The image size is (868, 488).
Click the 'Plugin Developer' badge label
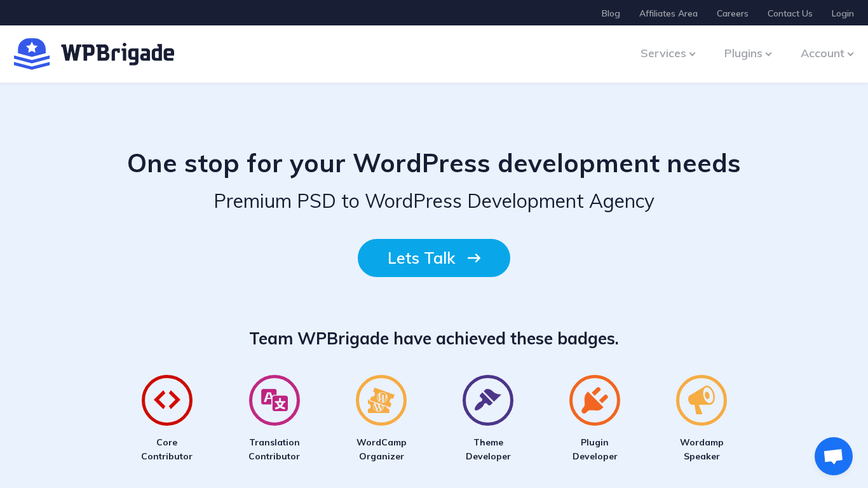coord(595,449)
